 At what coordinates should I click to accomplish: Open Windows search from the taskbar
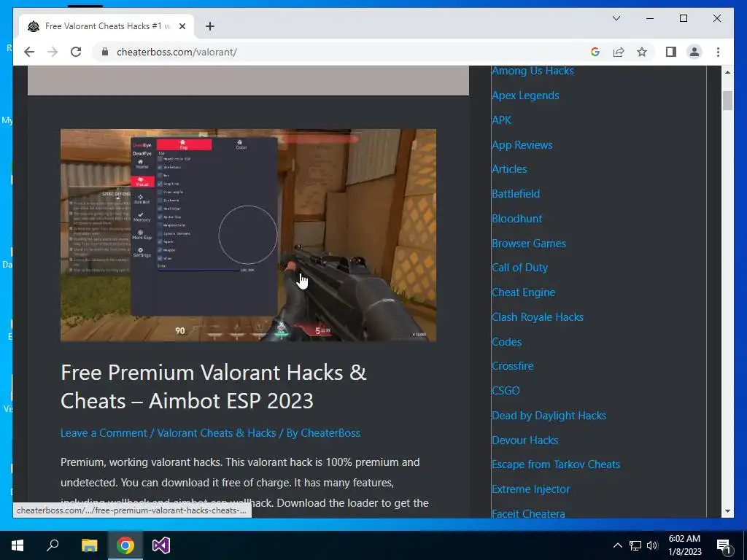53,545
